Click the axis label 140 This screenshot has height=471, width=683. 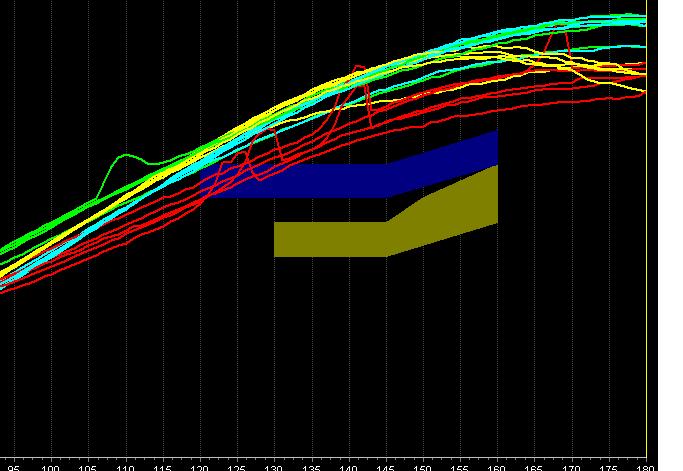tap(348, 468)
